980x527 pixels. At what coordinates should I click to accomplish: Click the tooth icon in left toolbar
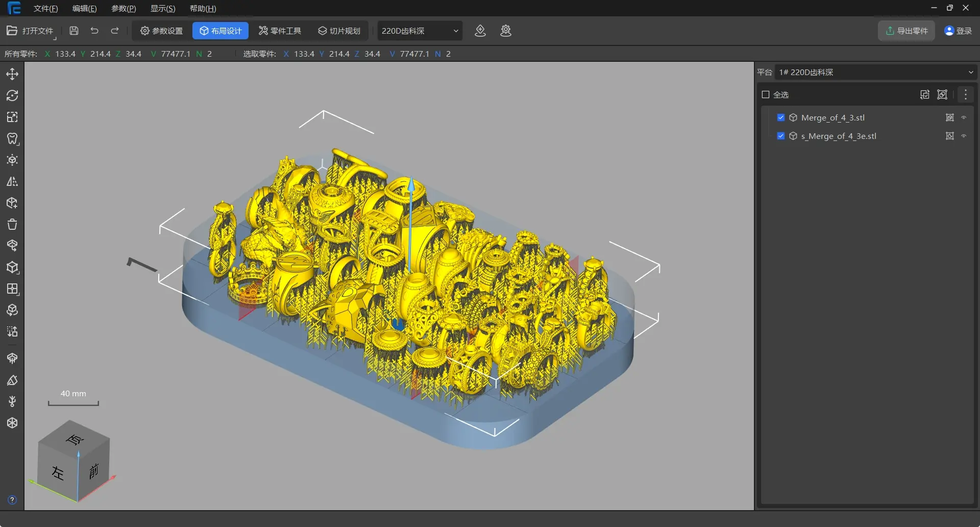12,139
